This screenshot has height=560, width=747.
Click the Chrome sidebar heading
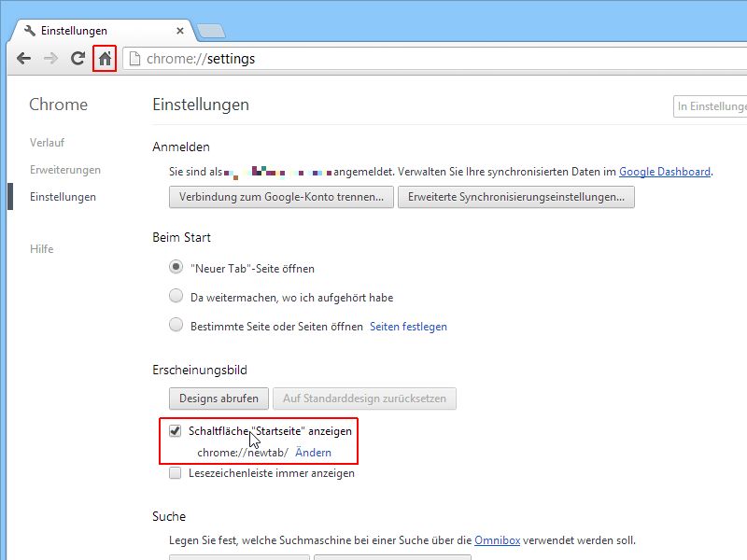pyautogui.click(x=58, y=105)
